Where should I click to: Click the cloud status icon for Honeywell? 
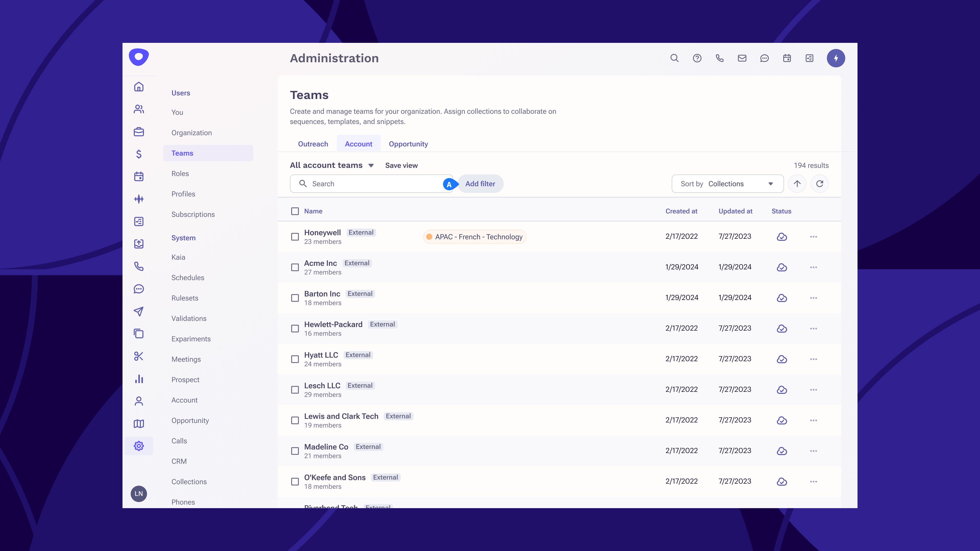pos(782,236)
